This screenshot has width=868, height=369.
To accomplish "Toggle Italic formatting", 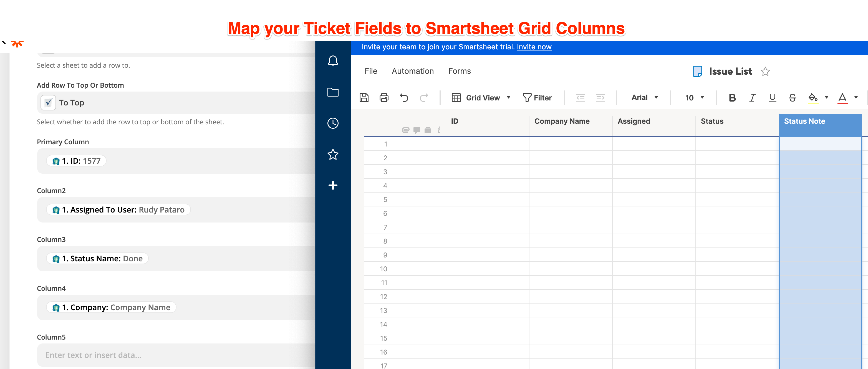I will click(x=752, y=98).
